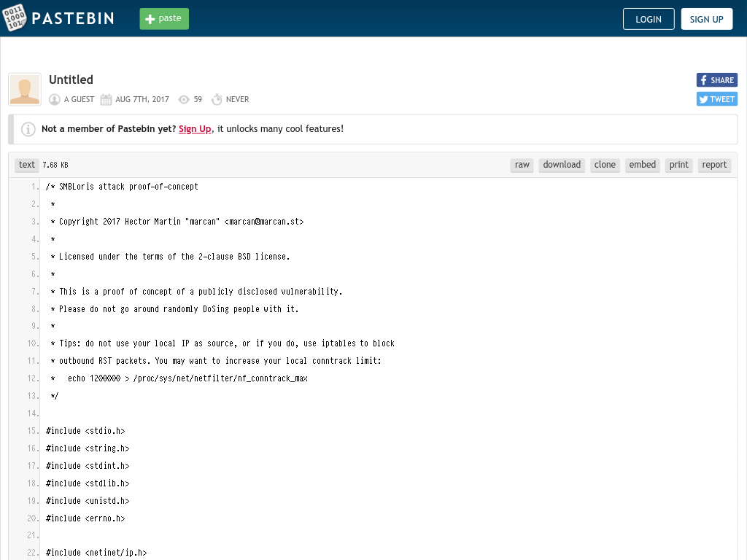Click the 7.68 KB size label
This screenshot has height=560, width=747.
click(x=55, y=166)
